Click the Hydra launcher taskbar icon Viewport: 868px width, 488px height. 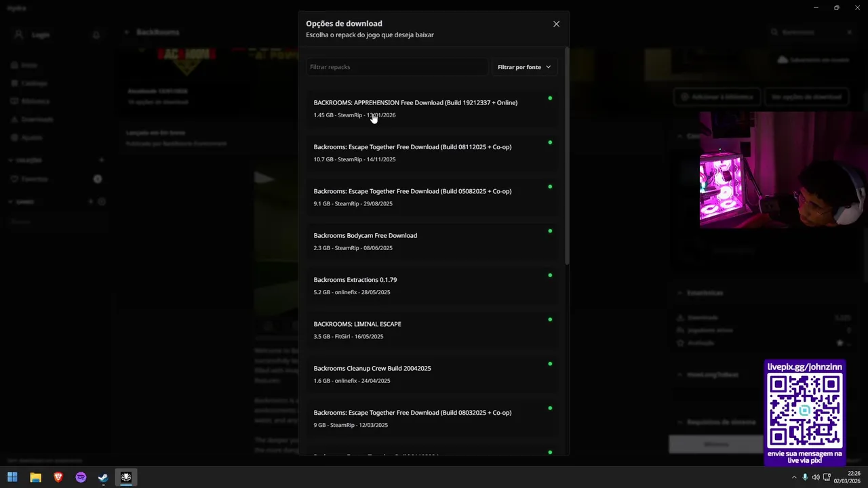pos(126,477)
